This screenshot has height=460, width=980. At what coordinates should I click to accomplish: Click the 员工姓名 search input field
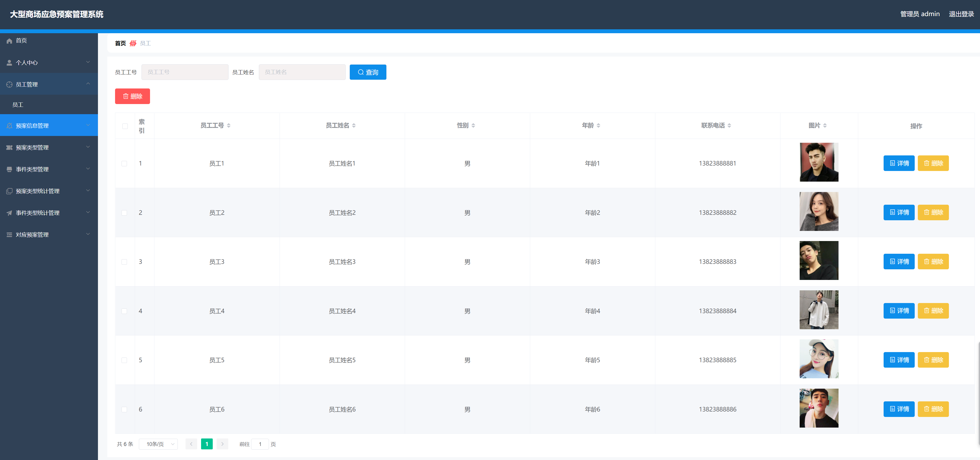tap(302, 72)
